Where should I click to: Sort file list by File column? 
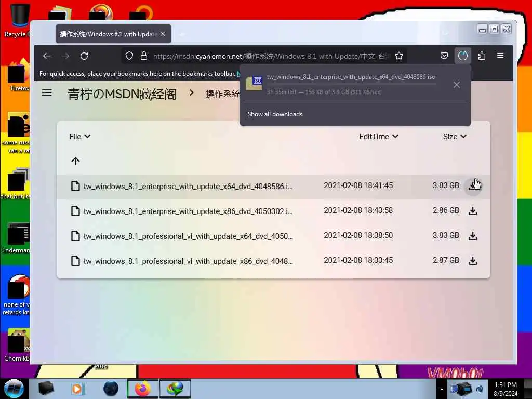click(x=79, y=137)
